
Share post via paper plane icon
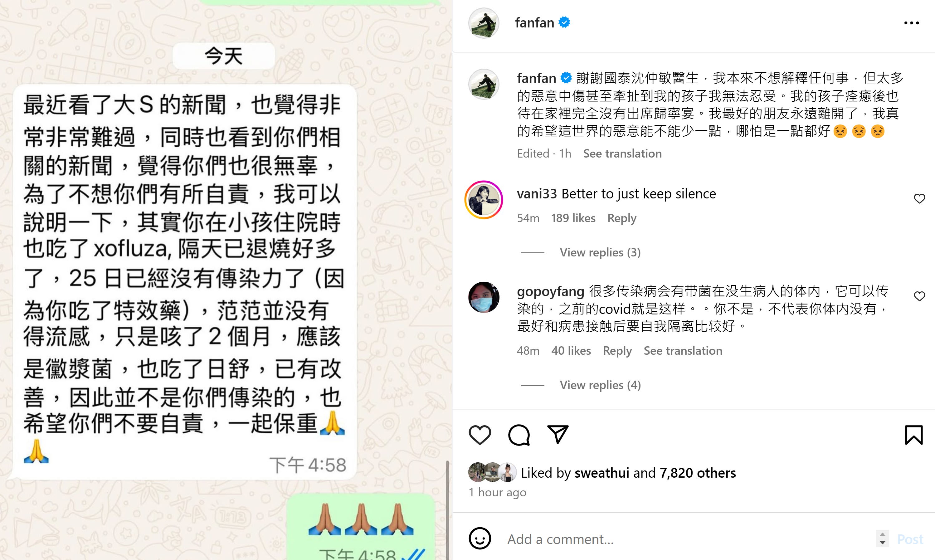558,434
